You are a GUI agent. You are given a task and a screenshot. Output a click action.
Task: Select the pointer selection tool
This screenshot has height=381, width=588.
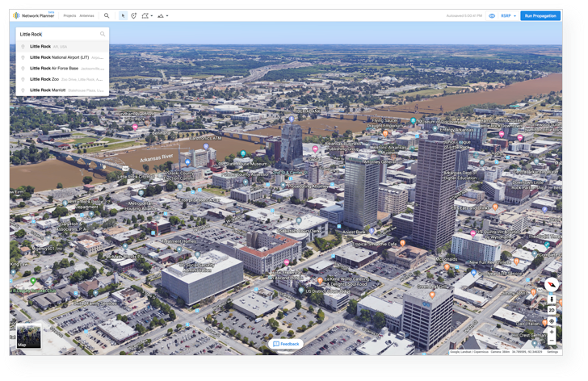(x=123, y=15)
